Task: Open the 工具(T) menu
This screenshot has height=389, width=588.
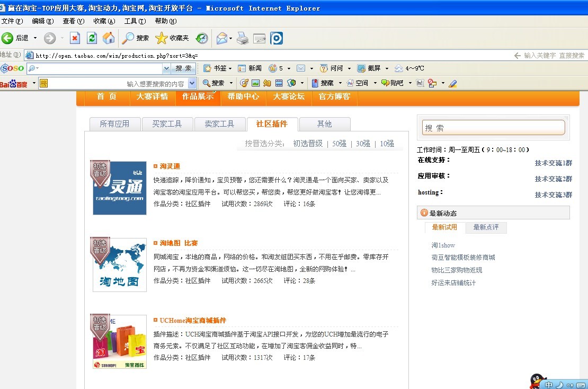Action: pos(135,21)
